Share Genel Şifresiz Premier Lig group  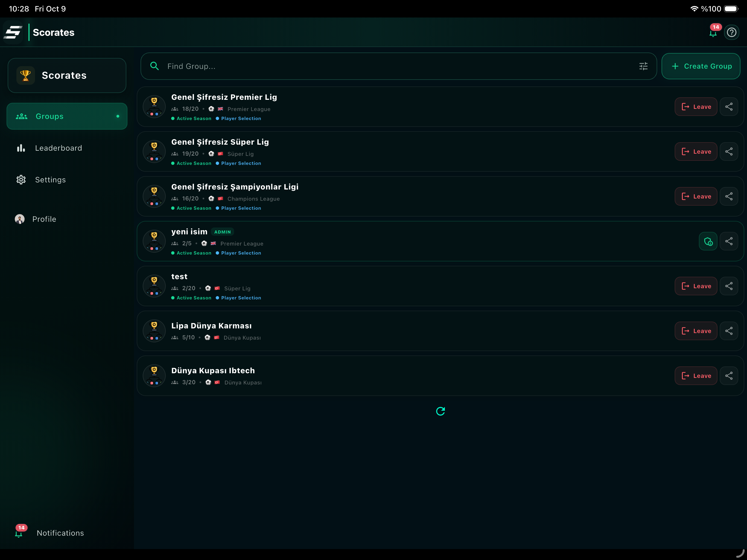[729, 107]
